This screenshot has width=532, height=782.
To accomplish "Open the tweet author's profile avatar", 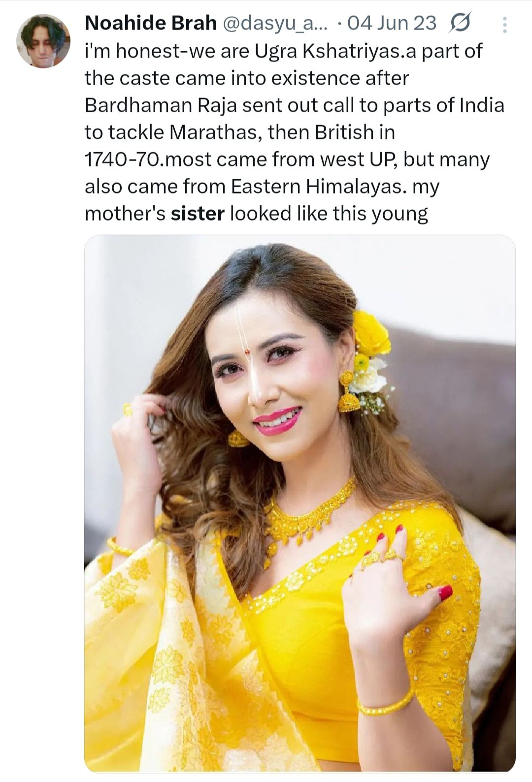I will (43, 41).
